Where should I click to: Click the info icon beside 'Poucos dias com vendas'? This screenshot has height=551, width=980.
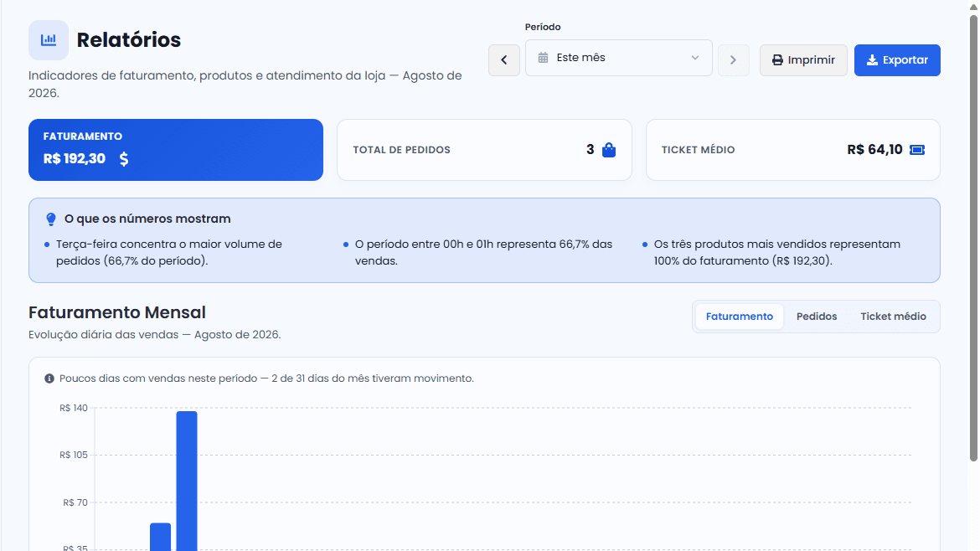[x=49, y=378]
